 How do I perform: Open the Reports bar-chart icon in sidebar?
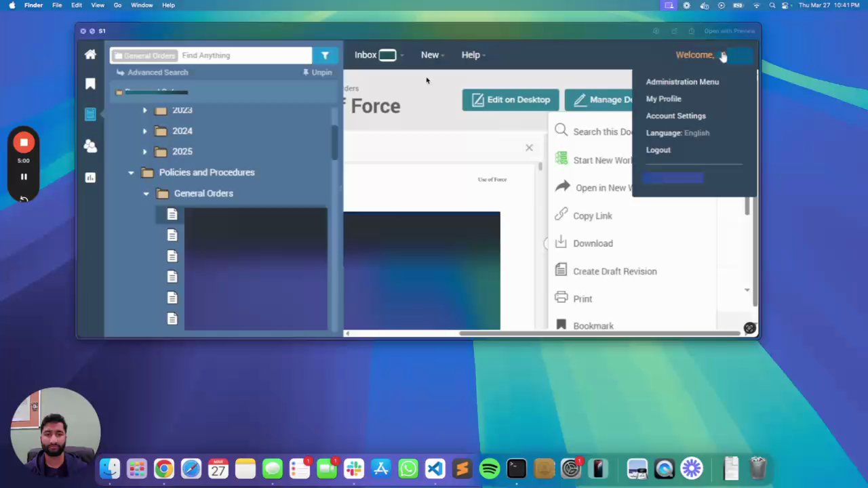[x=90, y=177]
